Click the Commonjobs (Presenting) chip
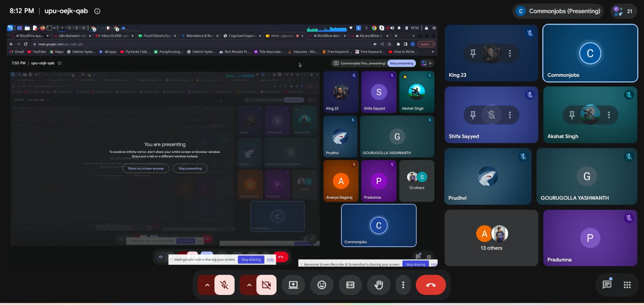 [558, 11]
